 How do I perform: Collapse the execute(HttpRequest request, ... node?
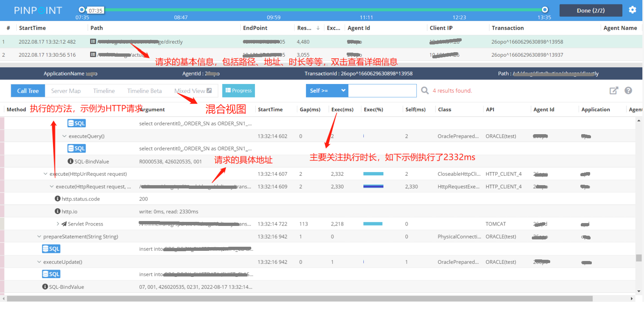(51, 186)
